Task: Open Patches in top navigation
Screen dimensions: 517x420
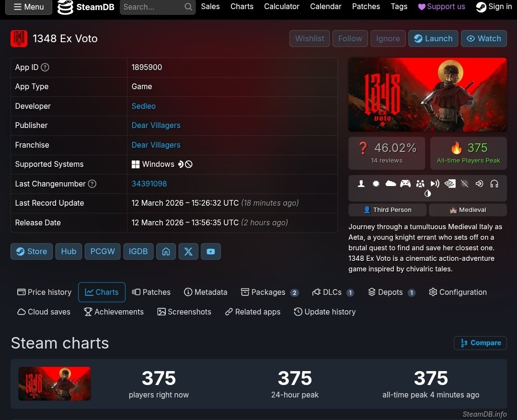Action: [366, 7]
